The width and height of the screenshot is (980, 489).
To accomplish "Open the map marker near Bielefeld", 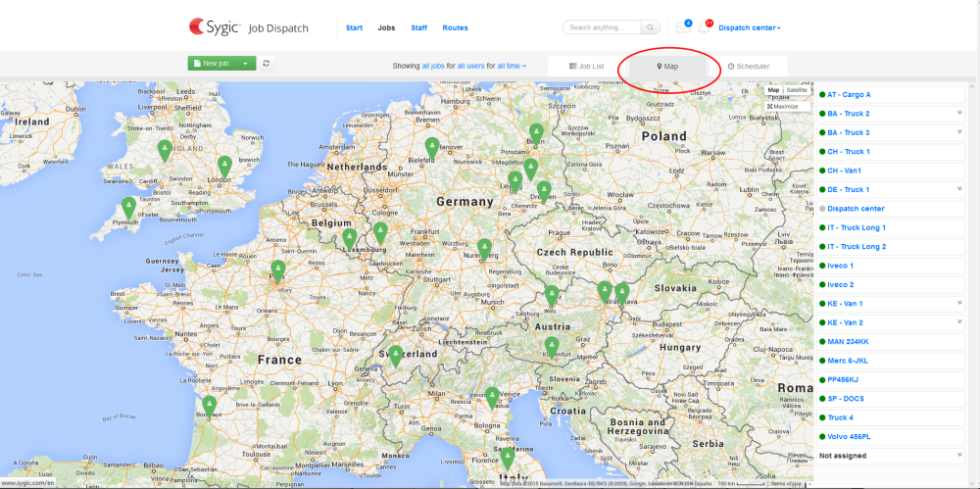I will [432, 148].
